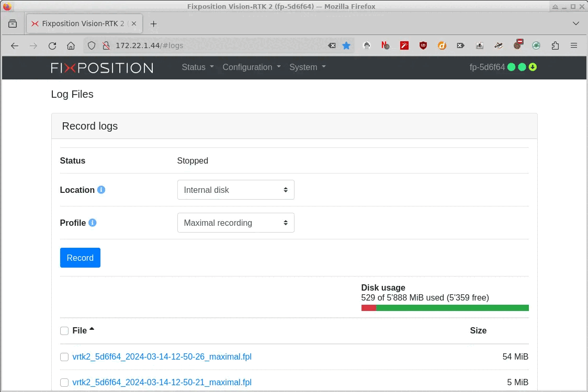Toggle the select-all checkbox in the File header
The width and height of the screenshot is (588, 392).
[x=64, y=330]
